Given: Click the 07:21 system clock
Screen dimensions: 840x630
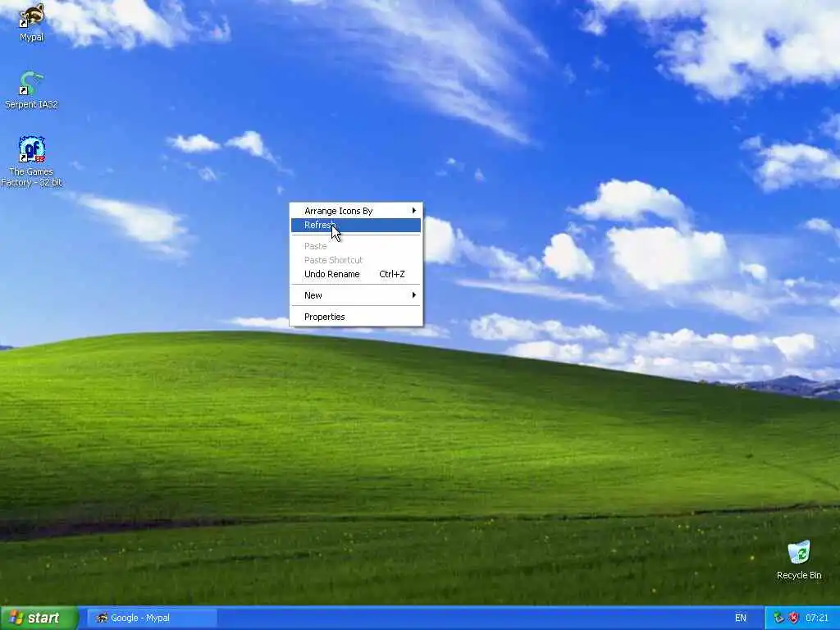Looking at the screenshot, I should pyautogui.click(x=816, y=618).
